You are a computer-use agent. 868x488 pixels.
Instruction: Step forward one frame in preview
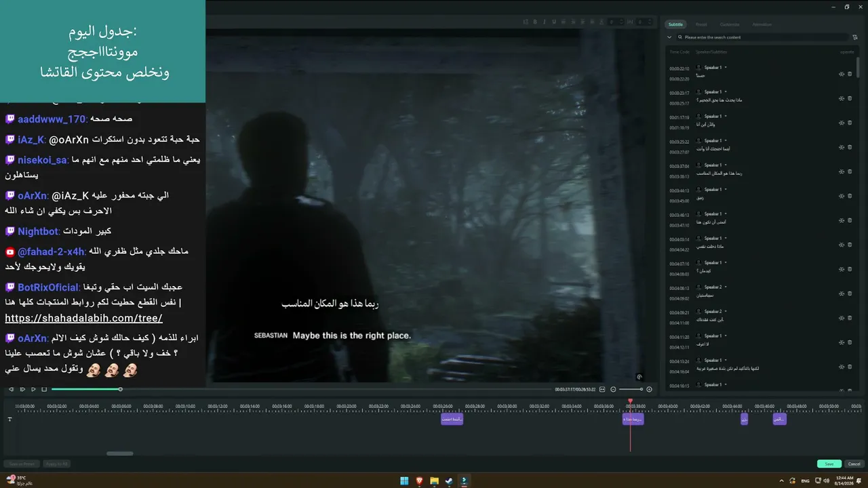pos(22,389)
